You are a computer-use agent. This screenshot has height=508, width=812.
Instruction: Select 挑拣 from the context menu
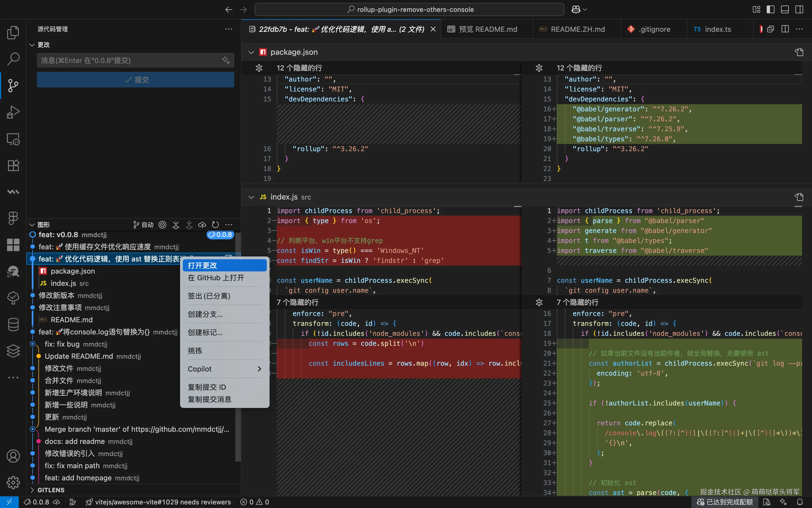click(x=195, y=350)
